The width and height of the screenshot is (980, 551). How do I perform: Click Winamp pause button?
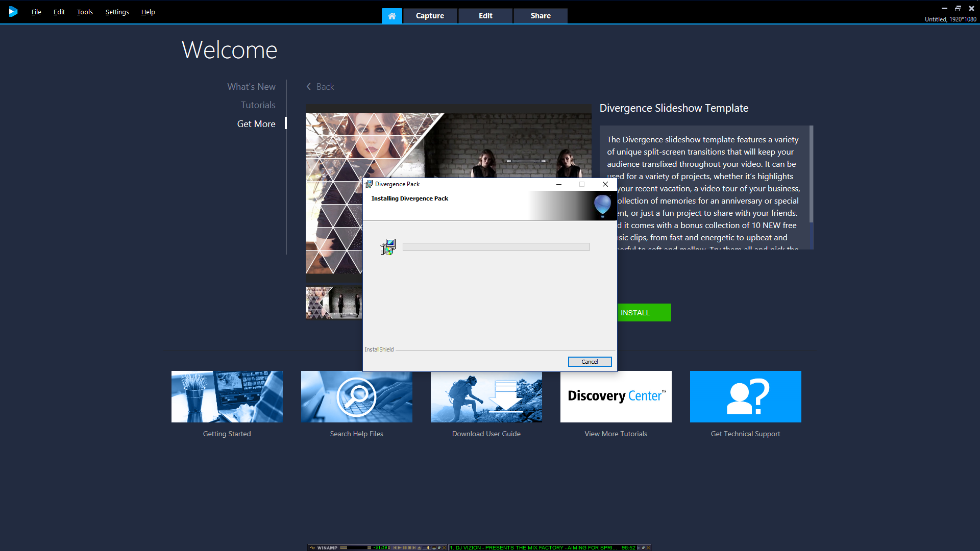[x=405, y=547]
